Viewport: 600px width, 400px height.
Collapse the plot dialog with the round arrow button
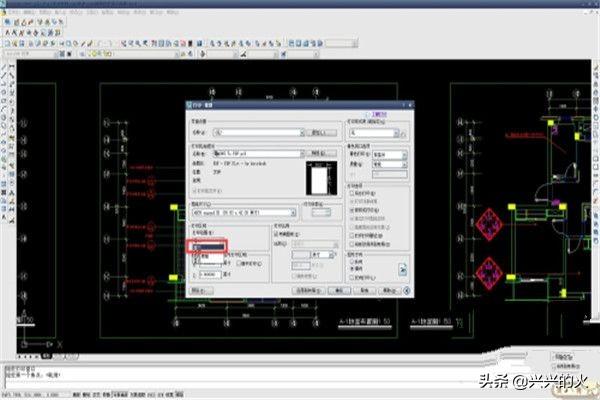tap(407, 291)
